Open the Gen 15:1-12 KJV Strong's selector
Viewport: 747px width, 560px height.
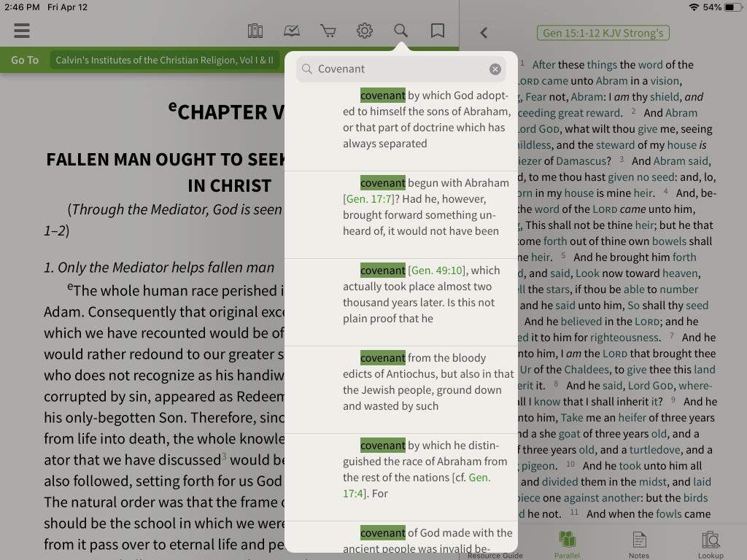pos(603,33)
